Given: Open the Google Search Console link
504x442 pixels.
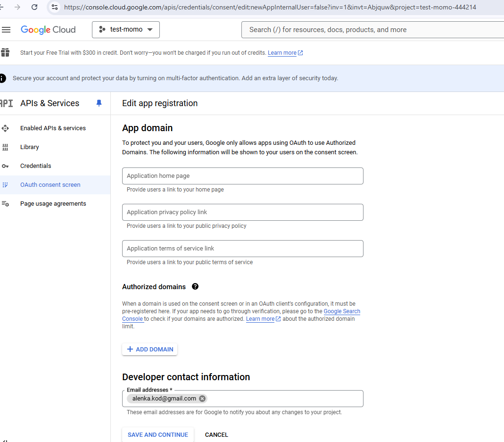Looking at the screenshot, I should [x=342, y=311].
